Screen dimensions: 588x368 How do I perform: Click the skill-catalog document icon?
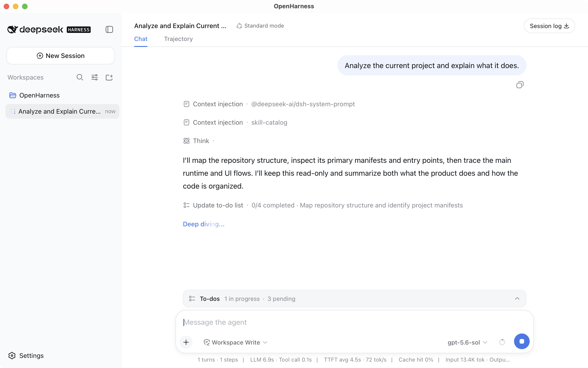click(x=186, y=122)
